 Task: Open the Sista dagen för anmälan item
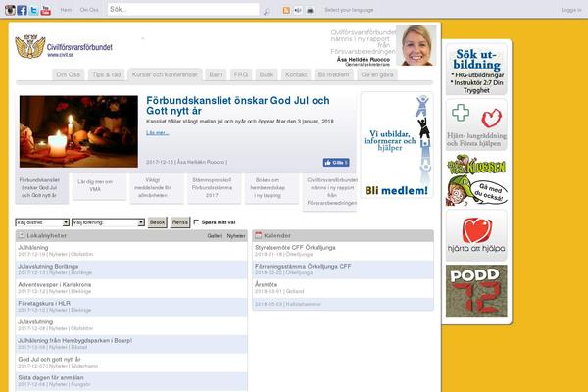[131, 381]
